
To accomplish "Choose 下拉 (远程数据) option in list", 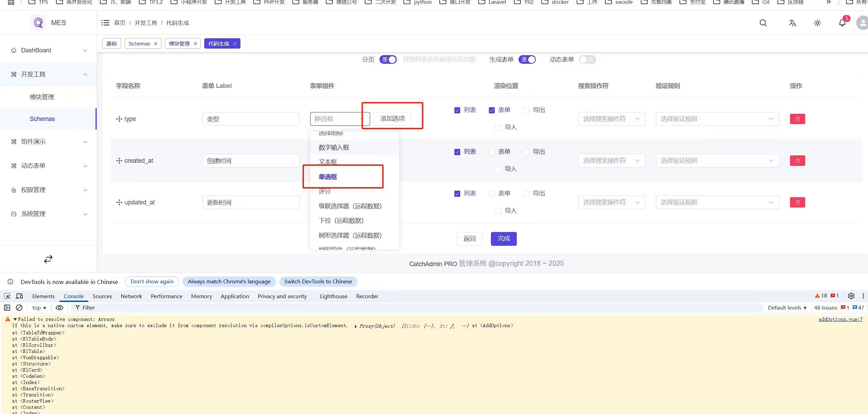I will 354,221.
